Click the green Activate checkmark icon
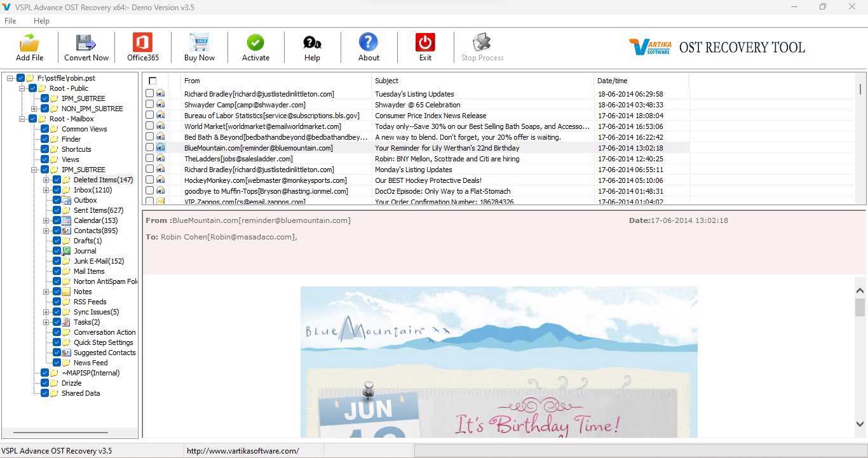This screenshot has height=458, width=868. (255, 43)
